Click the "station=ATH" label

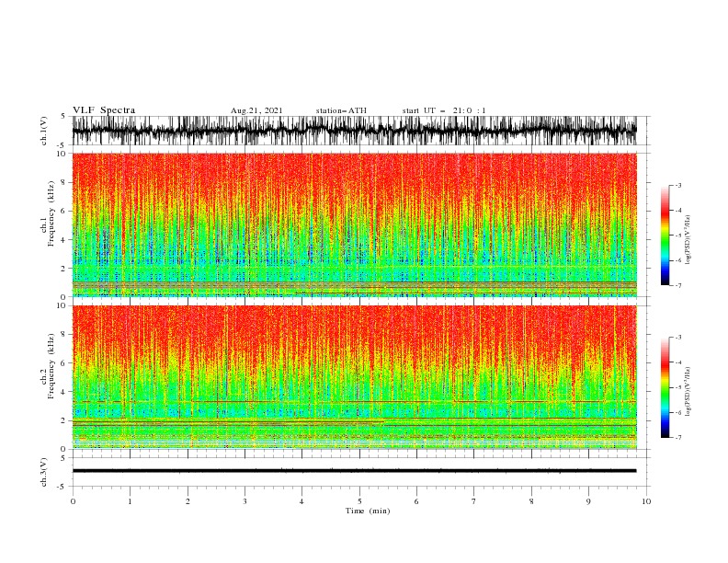(341, 110)
